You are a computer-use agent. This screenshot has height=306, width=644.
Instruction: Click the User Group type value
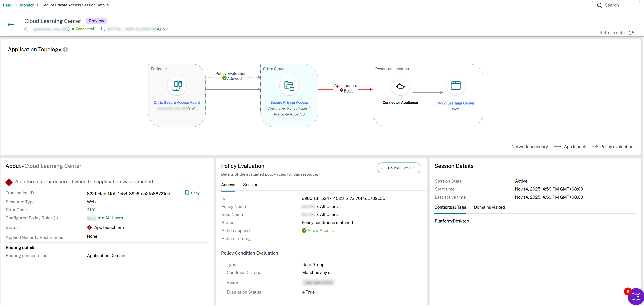(x=313, y=265)
